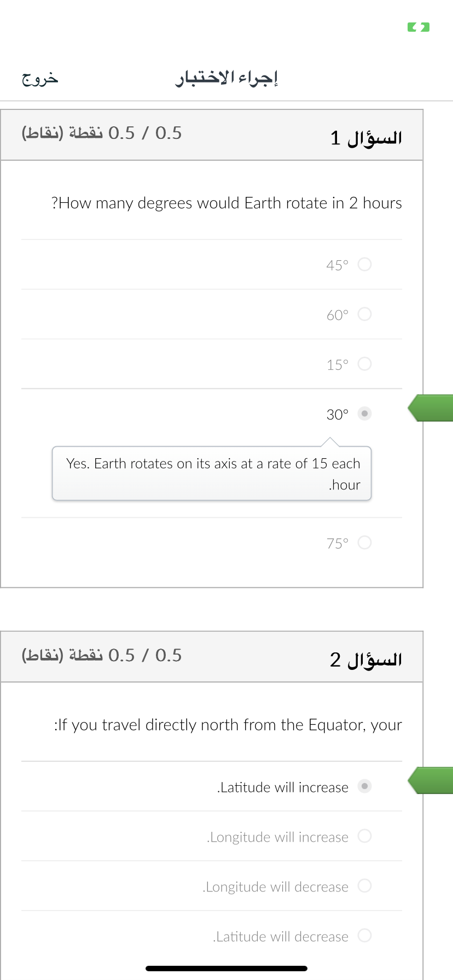Select the 60° radio option
The height and width of the screenshot is (980, 453).
[364, 314]
